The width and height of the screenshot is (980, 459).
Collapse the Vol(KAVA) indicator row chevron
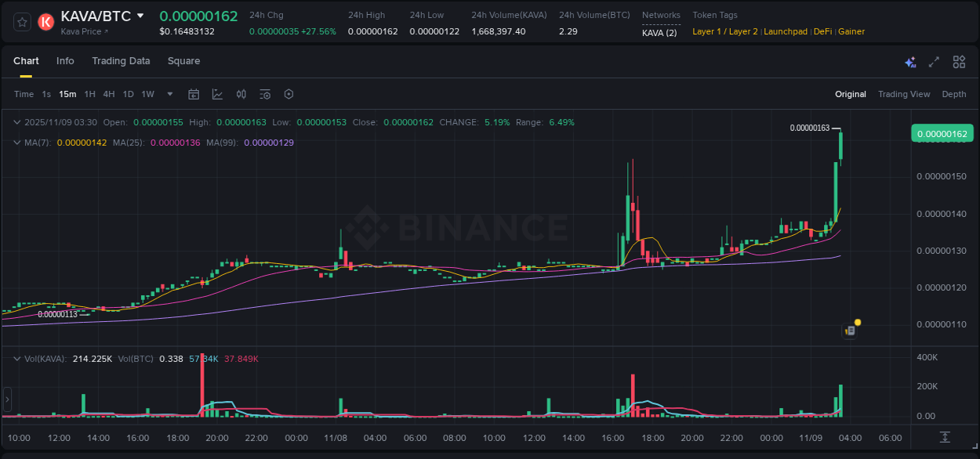(x=16, y=358)
